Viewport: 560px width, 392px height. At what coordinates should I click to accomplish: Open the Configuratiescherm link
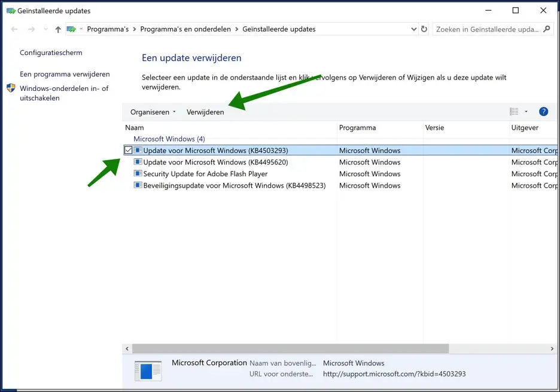tap(51, 53)
